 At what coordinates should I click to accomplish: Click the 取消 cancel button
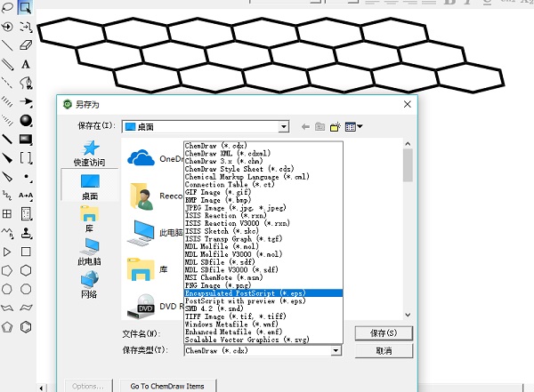[383, 351]
